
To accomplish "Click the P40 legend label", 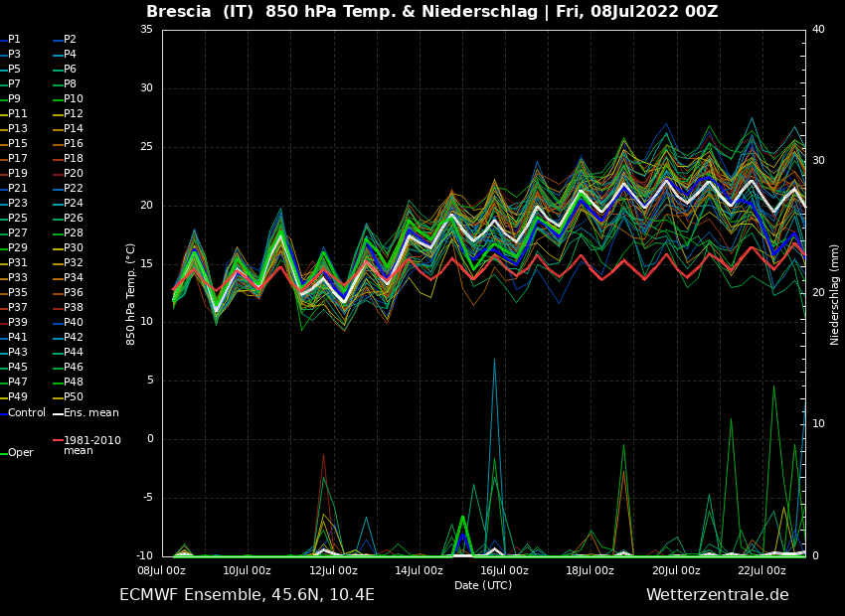I will 74,322.
